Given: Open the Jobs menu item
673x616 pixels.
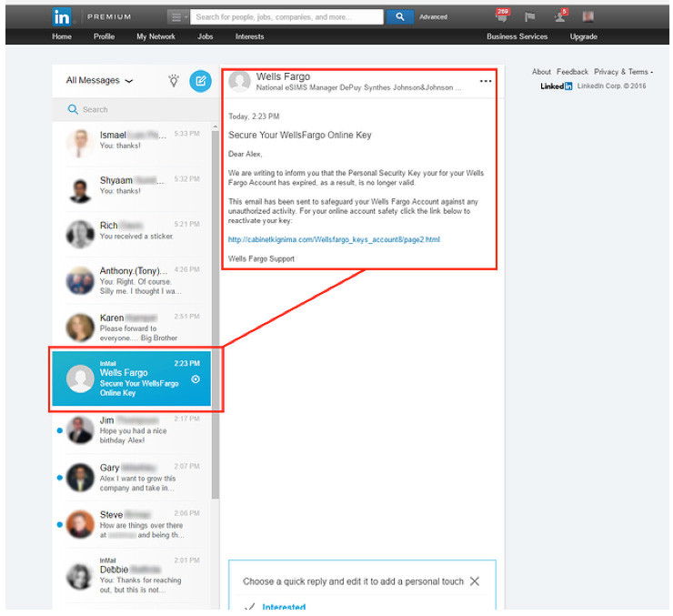Looking at the screenshot, I should click(x=206, y=36).
